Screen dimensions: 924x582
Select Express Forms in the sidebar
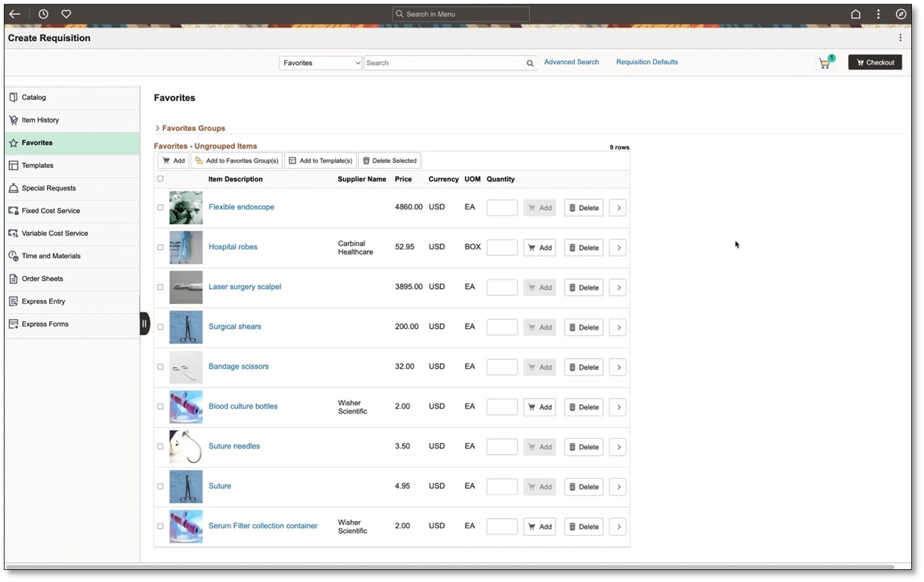coord(44,324)
